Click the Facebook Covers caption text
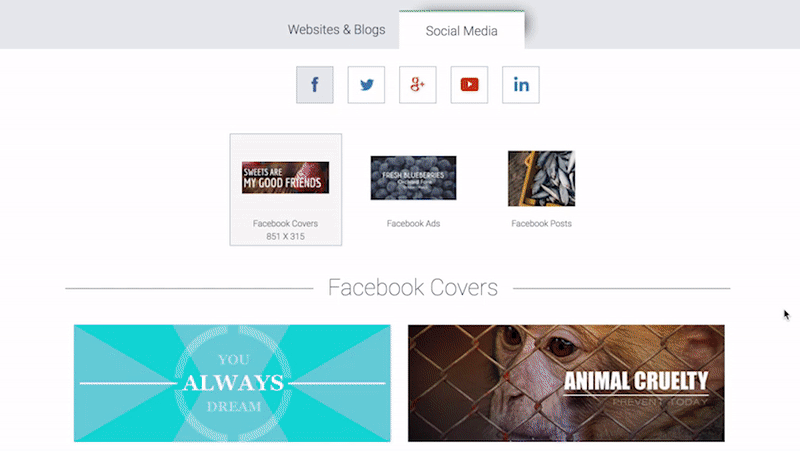 click(x=285, y=223)
